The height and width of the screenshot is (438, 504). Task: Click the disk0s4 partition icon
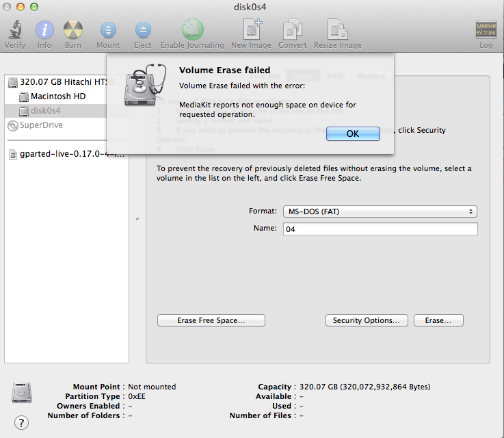24,111
